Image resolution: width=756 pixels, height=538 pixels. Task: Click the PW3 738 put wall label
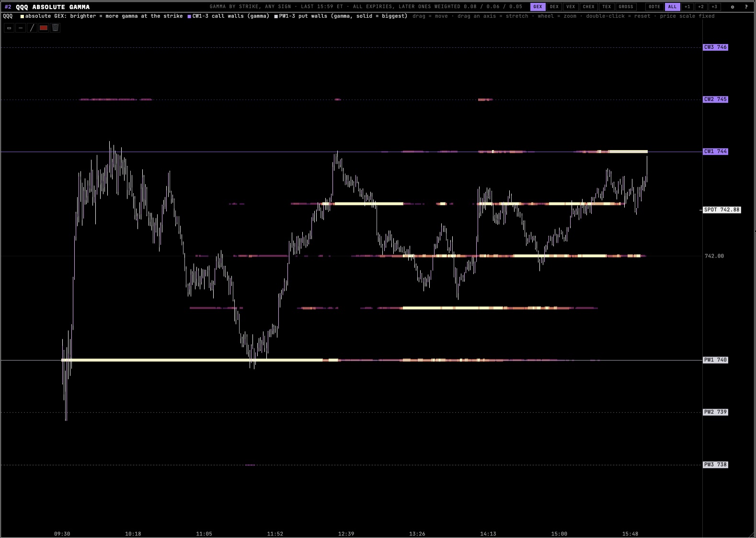pos(715,465)
